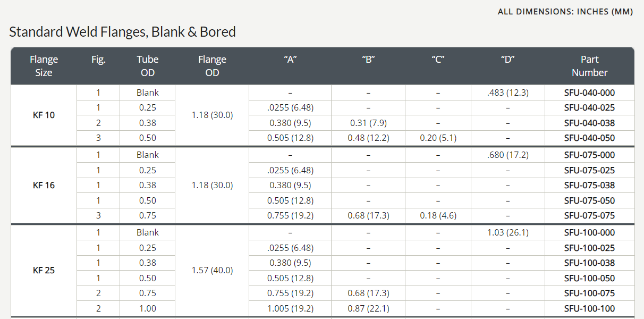Click part number SFU-040-000
Image resolution: width=644 pixels, height=319 pixels.
tap(589, 93)
